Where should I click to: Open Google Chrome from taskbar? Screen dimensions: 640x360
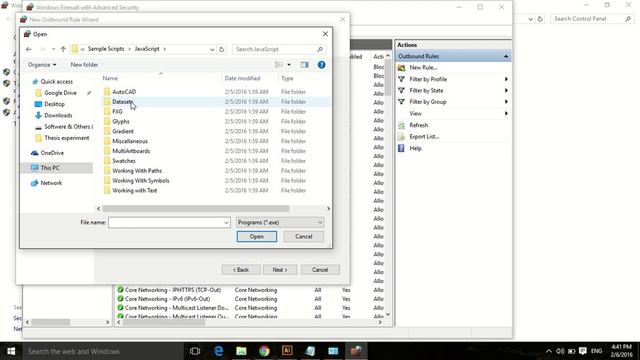point(264,351)
